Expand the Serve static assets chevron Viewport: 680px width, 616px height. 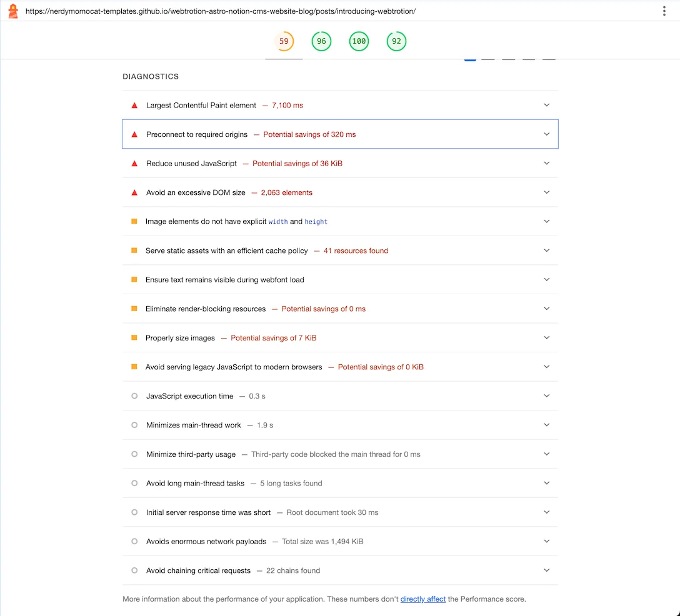tap(547, 251)
